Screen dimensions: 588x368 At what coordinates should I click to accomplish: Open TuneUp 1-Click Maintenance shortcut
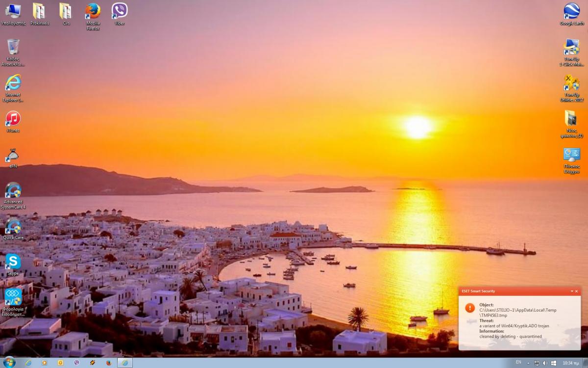[572, 53]
